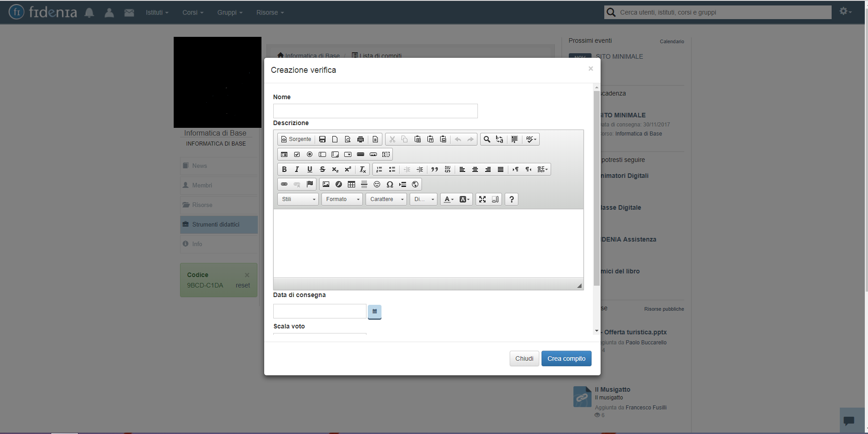Open document preview in the editor
The height and width of the screenshot is (434, 868).
tap(348, 139)
